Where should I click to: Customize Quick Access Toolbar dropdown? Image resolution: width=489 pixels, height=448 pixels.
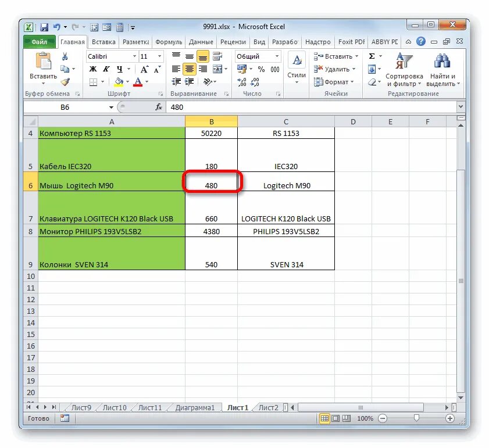pyautogui.click(x=133, y=27)
